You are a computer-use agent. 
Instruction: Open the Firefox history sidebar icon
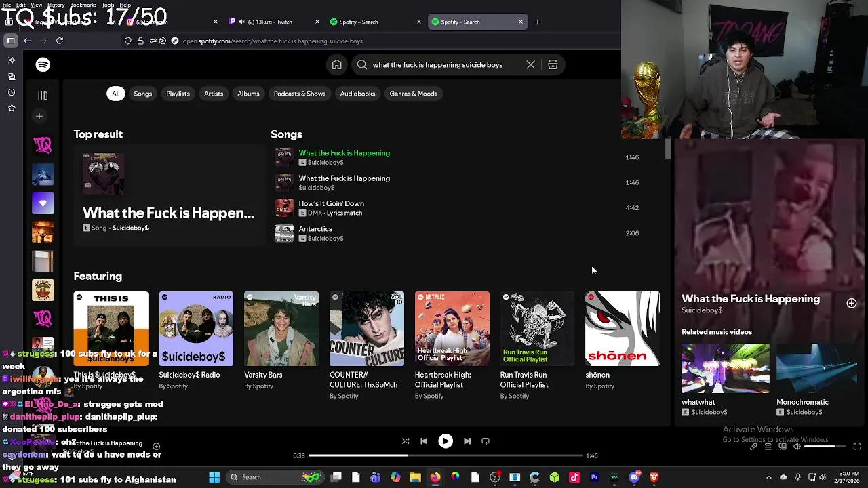point(12,92)
